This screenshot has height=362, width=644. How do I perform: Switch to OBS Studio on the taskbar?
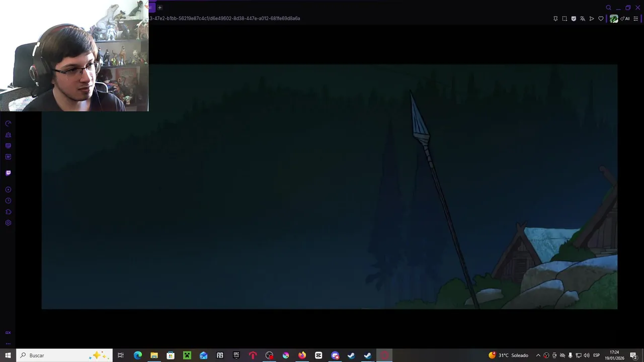pos(269,355)
